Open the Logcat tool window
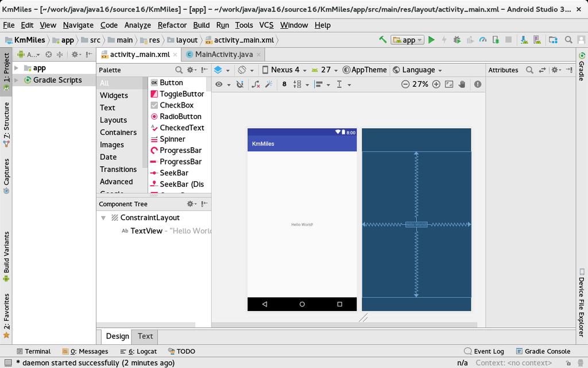The width and height of the screenshot is (588, 368). (138, 351)
